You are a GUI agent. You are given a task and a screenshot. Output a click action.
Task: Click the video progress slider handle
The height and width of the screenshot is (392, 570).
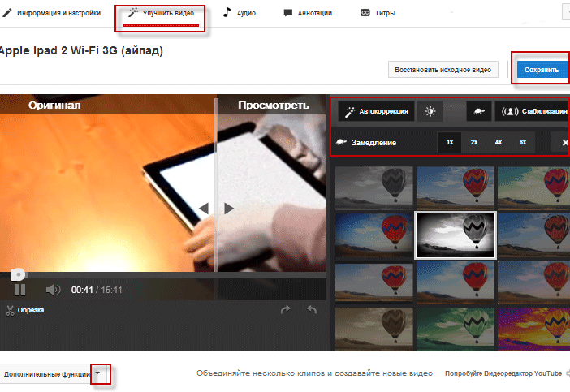pos(18,274)
